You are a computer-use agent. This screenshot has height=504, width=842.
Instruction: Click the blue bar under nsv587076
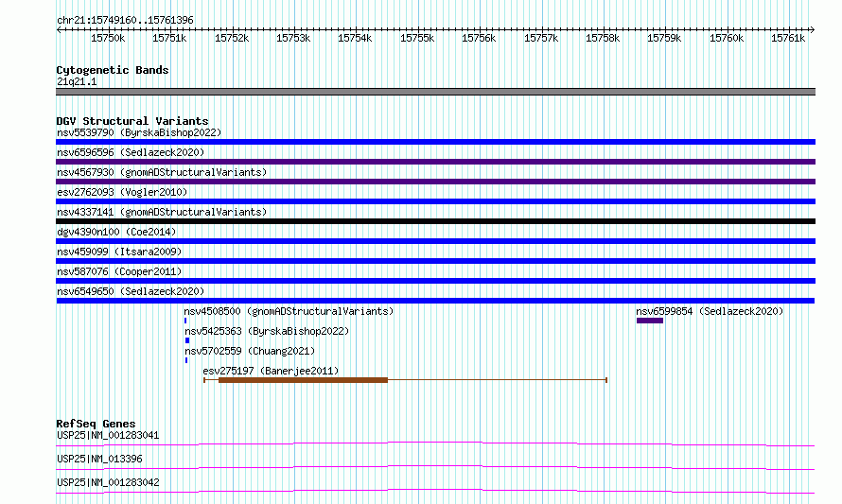click(435, 281)
